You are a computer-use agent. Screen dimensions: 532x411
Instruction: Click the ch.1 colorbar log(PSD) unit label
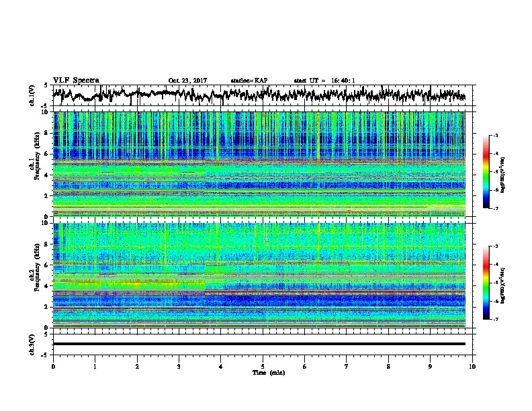pos(503,175)
